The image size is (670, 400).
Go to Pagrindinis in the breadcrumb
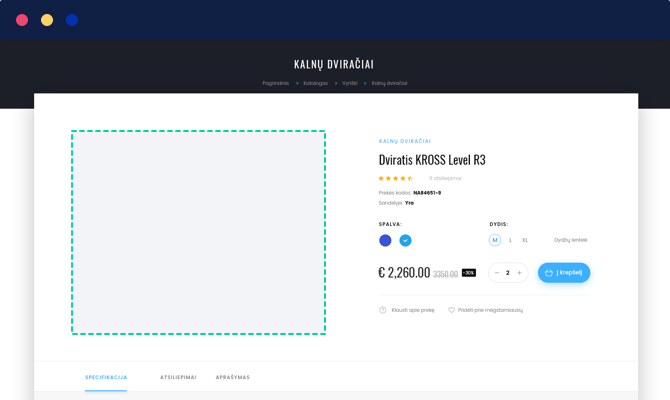276,83
